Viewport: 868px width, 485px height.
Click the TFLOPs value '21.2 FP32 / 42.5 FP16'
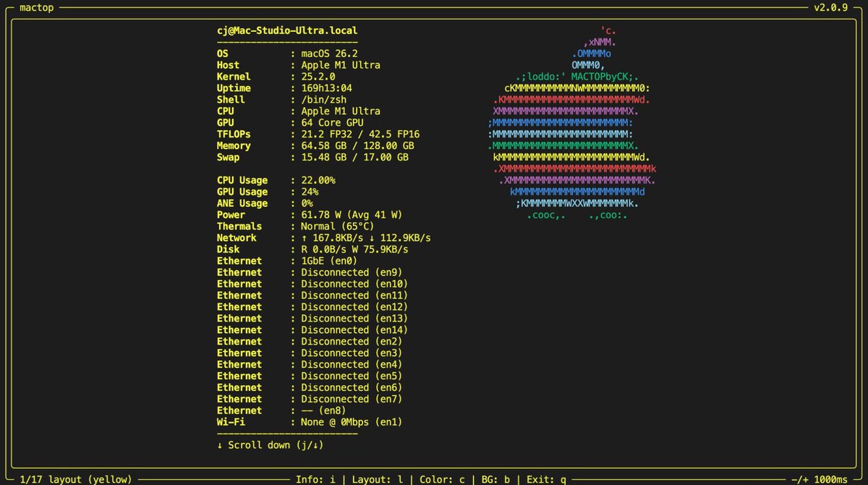click(x=360, y=135)
